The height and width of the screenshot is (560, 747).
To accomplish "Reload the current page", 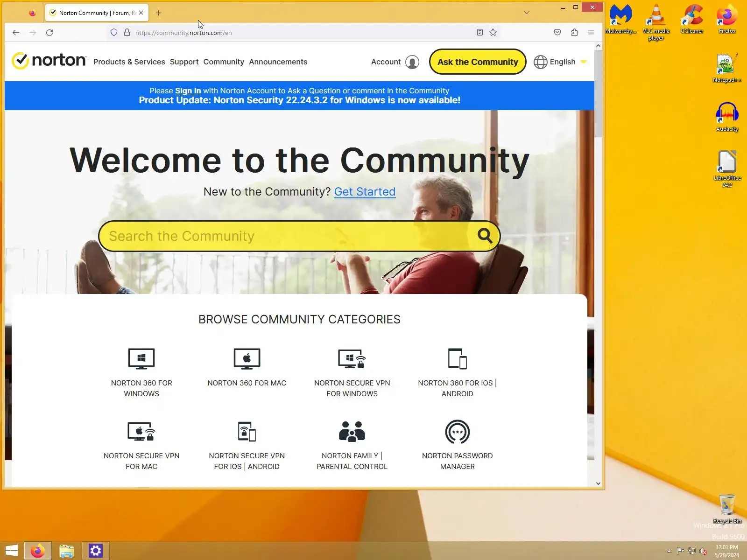I will coord(49,33).
